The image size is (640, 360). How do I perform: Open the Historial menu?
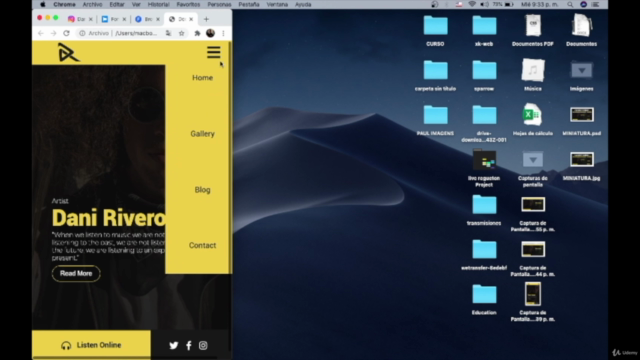pos(158,4)
